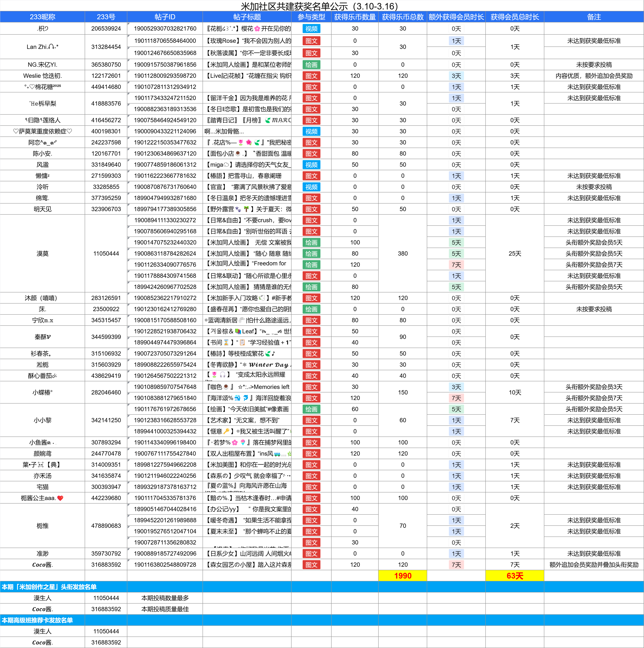Click the 视频 tag in the 泠听 row
This screenshot has height=648, width=644.
pos(311,187)
